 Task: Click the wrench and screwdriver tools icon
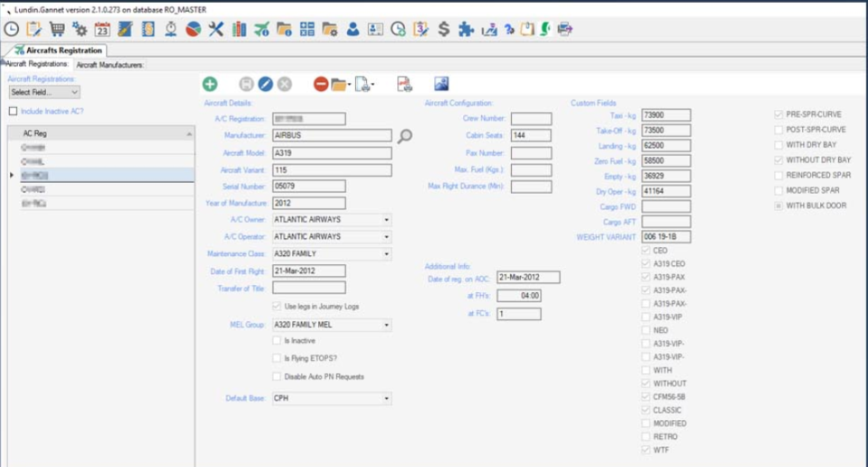(x=215, y=29)
